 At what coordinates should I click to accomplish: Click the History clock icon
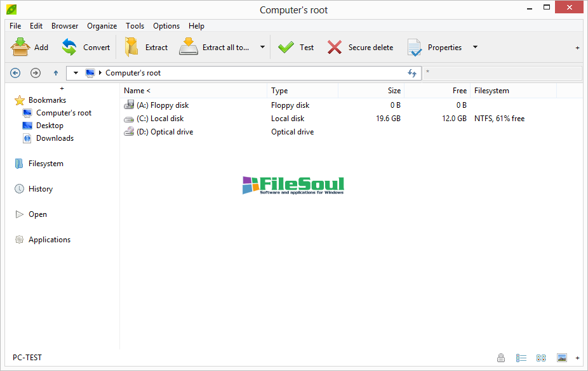(x=19, y=189)
